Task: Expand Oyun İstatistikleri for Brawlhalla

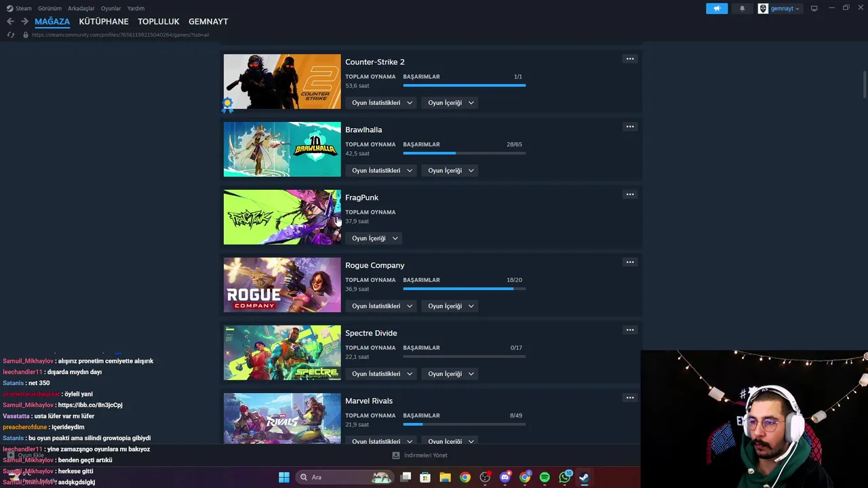Action: click(x=382, y=171)
